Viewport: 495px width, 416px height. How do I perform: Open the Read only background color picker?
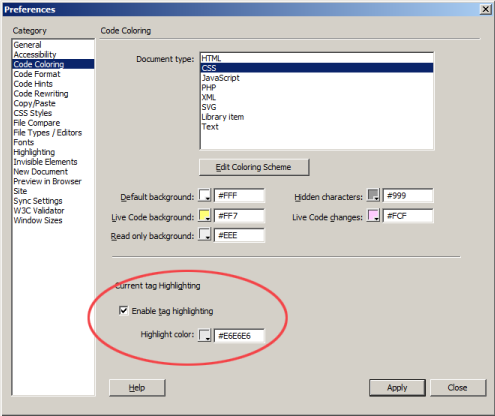(205, 234)
